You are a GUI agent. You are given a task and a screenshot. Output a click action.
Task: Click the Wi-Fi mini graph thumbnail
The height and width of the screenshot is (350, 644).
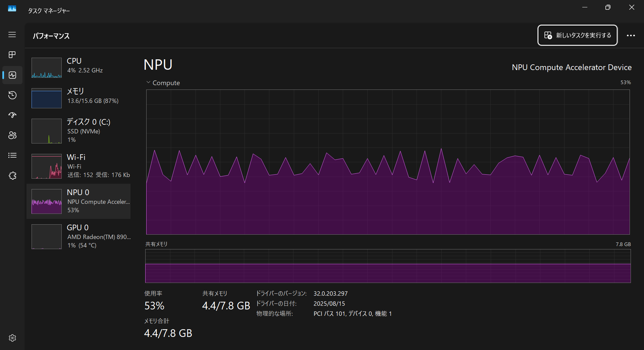(x=47, y=166)
